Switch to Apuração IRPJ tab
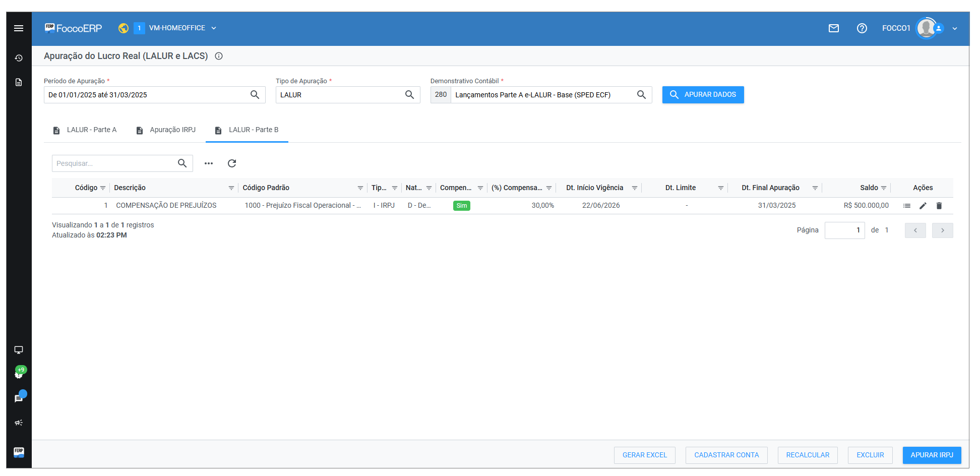Screen dimensions: 980x476 [166, 130]
